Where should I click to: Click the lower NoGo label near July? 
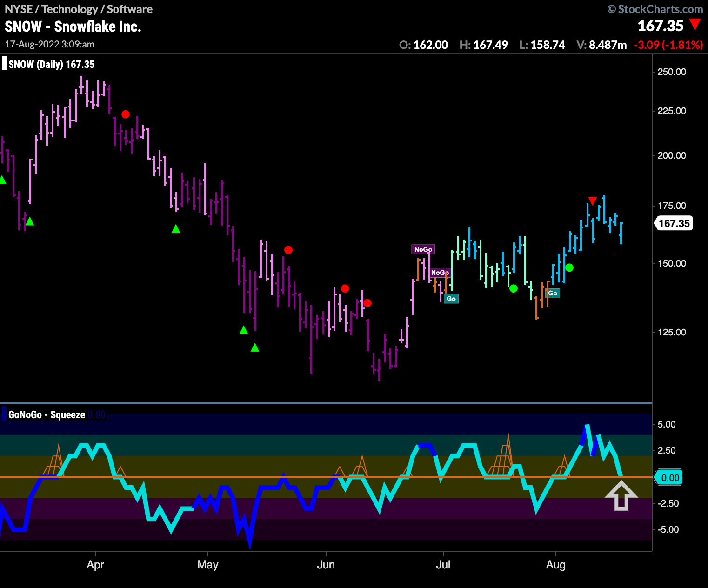coord(440,273)
